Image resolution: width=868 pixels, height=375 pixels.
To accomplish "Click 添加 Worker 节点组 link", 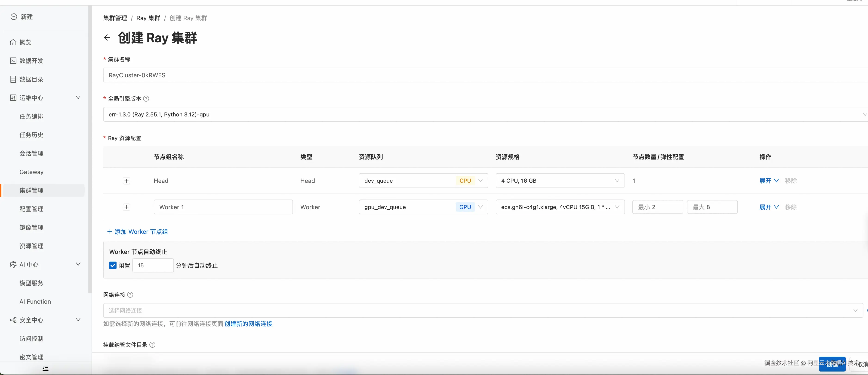I will pyautogui.click(x=138, y=232).
